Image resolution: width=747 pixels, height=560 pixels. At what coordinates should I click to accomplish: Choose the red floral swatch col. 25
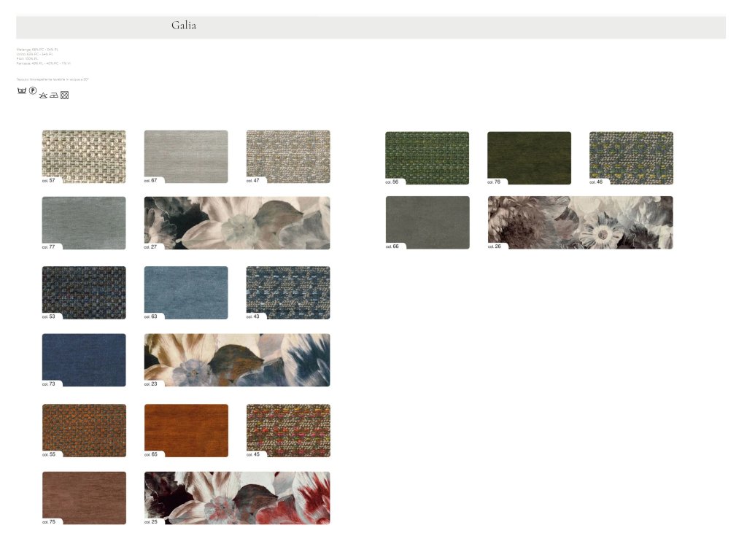tap(237, 497)
